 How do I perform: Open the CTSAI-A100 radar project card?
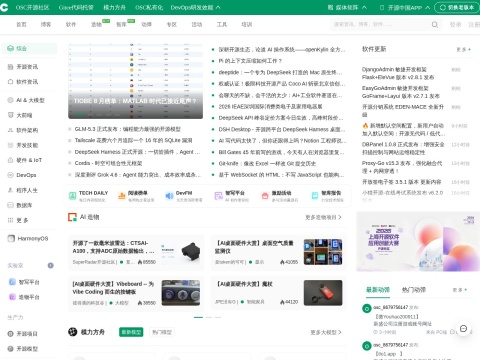click(x=136, y=252)
